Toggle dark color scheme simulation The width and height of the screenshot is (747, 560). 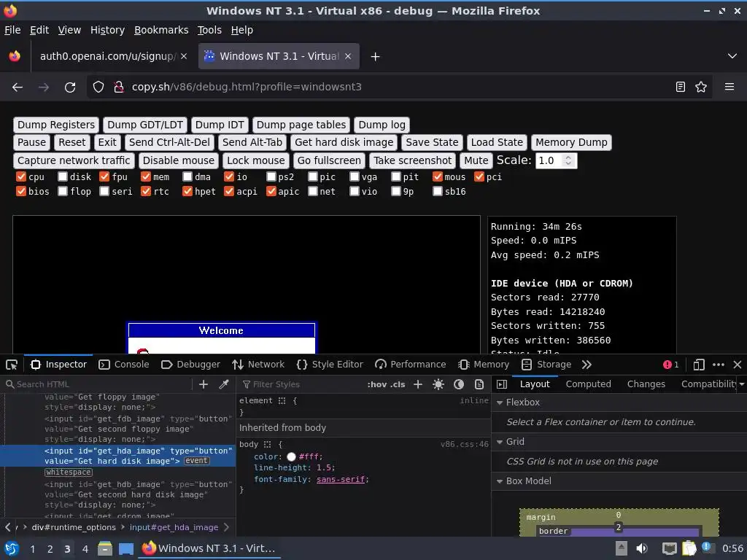pos(459,384)
